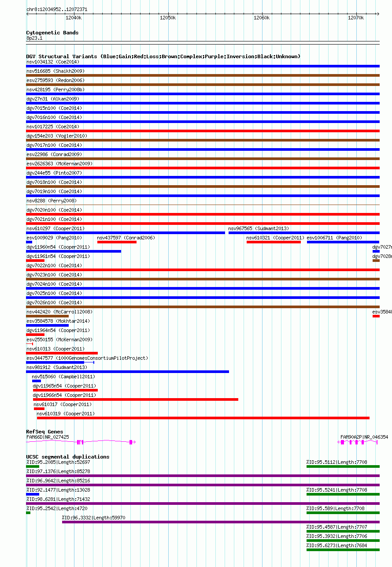Click the RefSeq Genes track title
The width and height of the screenshot is (392, 567).
click(44, 432)
